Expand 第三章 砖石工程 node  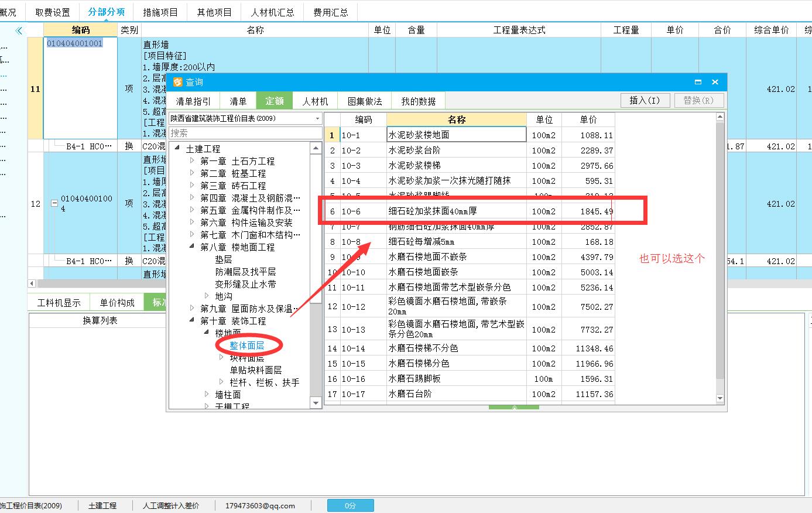(x=192, y=185)
